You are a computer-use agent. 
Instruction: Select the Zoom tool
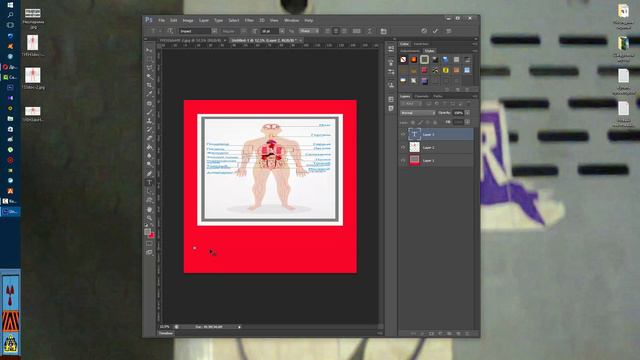(149, 218)
